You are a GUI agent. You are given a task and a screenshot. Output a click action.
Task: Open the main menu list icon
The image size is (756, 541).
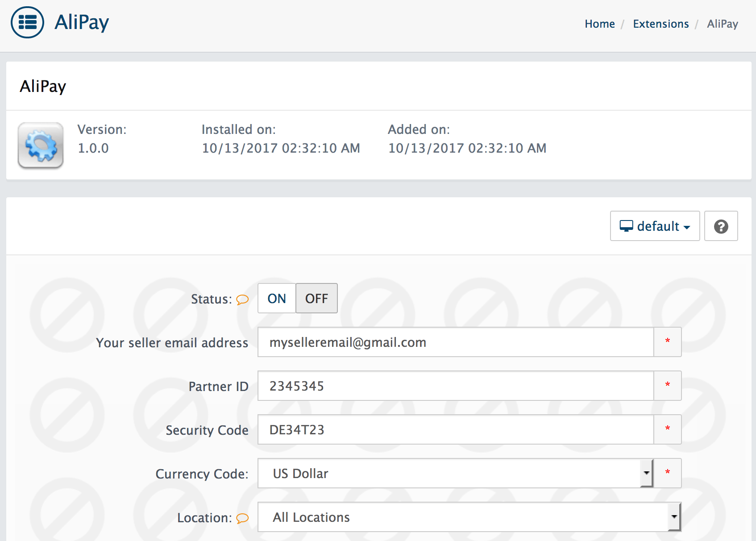tap(27, 22)
